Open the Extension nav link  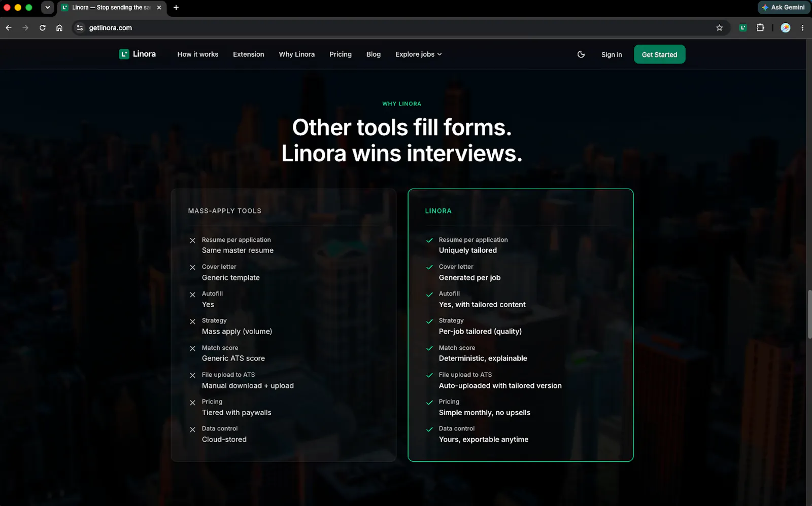coord(249,54)
